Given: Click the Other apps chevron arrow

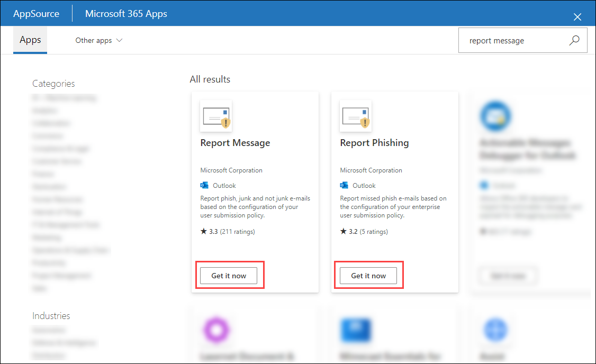Looking at the screenshot, I should pos(119,40).
